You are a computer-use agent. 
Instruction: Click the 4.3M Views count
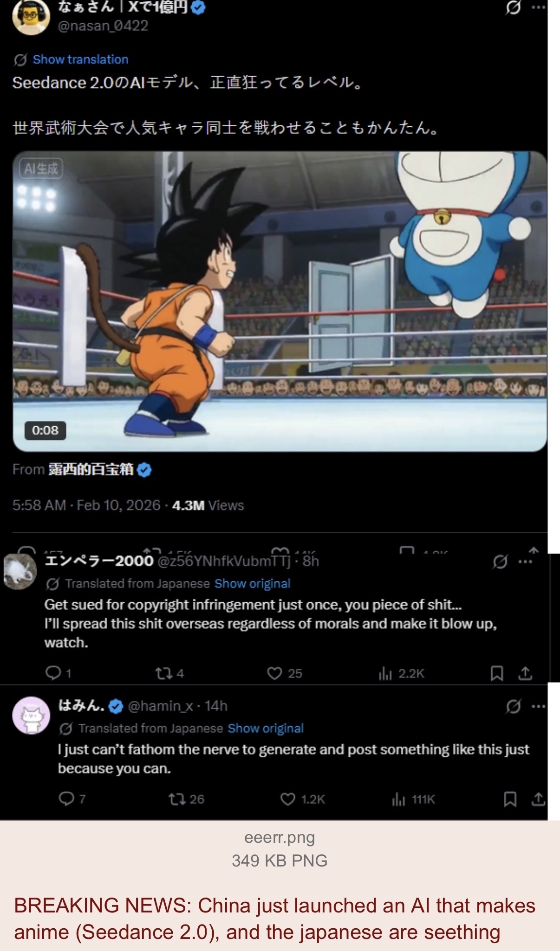click(208, 505)
